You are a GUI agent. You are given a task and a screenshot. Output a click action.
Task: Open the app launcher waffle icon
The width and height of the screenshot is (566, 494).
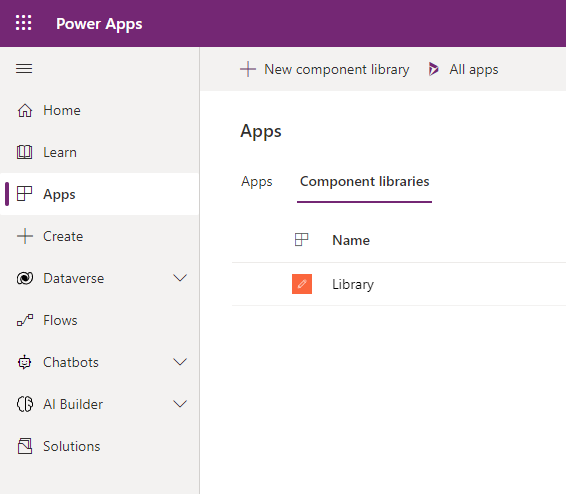[x=23, y=23]
